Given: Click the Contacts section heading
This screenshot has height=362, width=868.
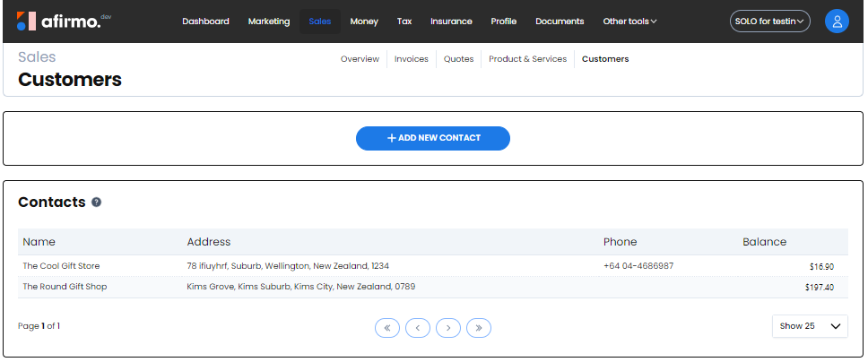Looking at the screenshot, I should point(51,202).
